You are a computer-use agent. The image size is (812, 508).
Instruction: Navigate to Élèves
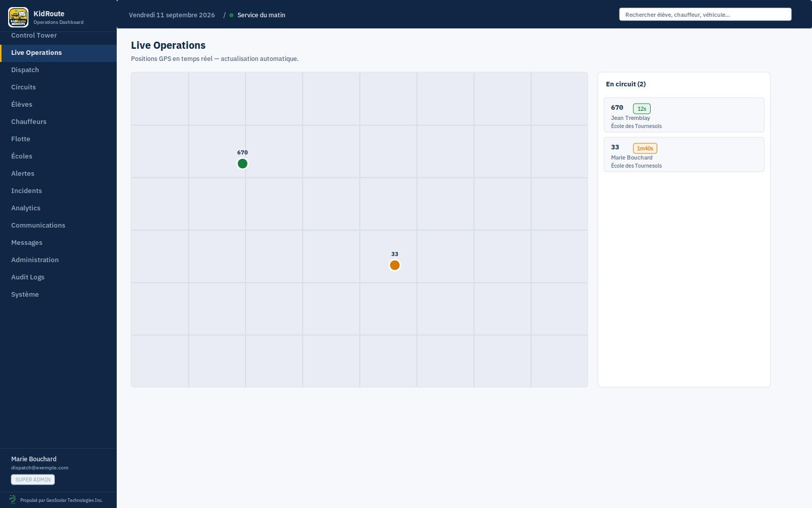tap(58, 105)
